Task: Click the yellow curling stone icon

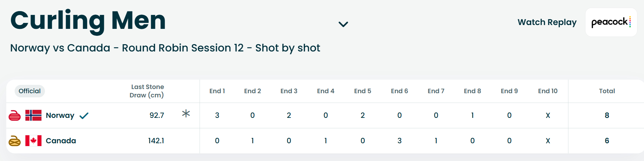Action: point(15,141)
